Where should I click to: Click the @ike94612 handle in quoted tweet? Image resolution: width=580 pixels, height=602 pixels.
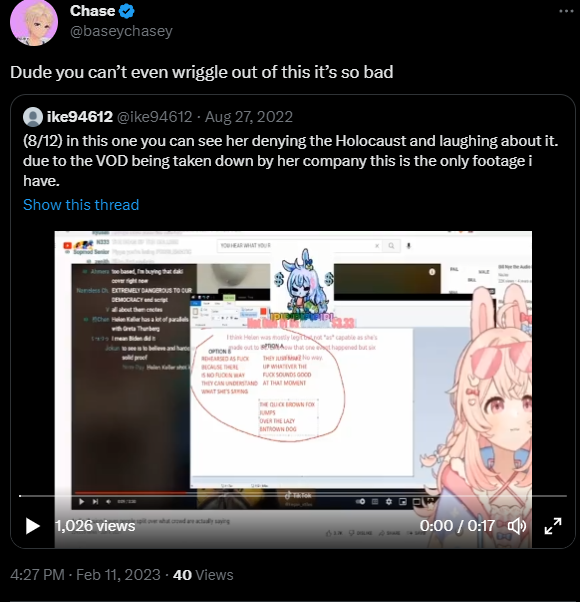(154, 117)
